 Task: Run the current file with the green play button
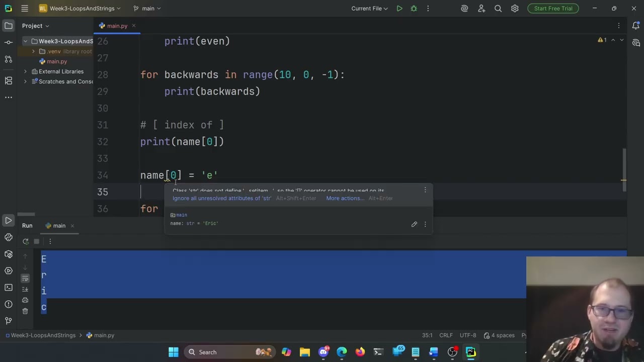[x=399, y=9]
